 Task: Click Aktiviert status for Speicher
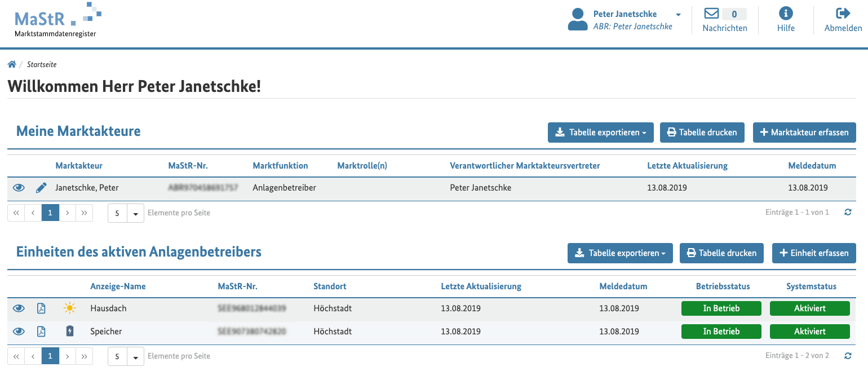[809, 332]
